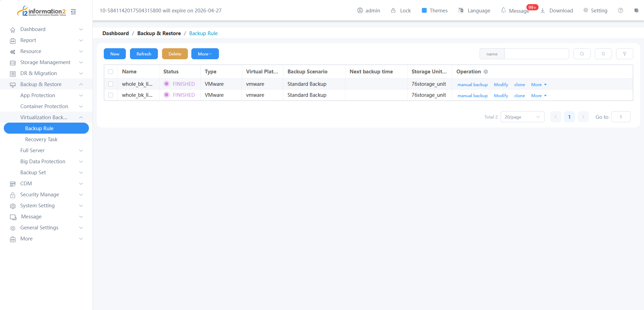
Task: Open Recovery Task in the sidebar
Action: pyautogui.click(x=41, y=139)
